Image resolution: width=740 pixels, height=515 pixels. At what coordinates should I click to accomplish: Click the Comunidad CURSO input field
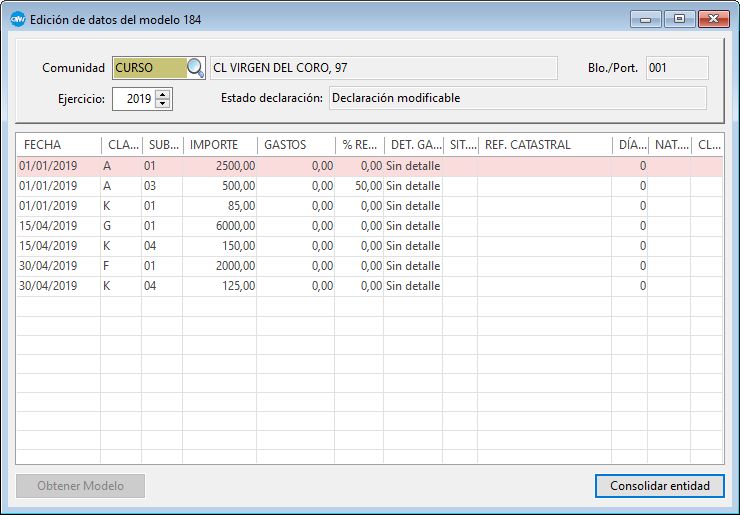(x=149, y=68)
